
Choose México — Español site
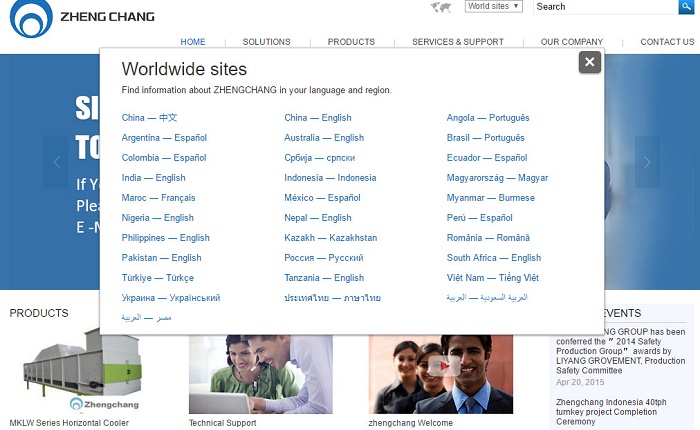tap(322, 198)
